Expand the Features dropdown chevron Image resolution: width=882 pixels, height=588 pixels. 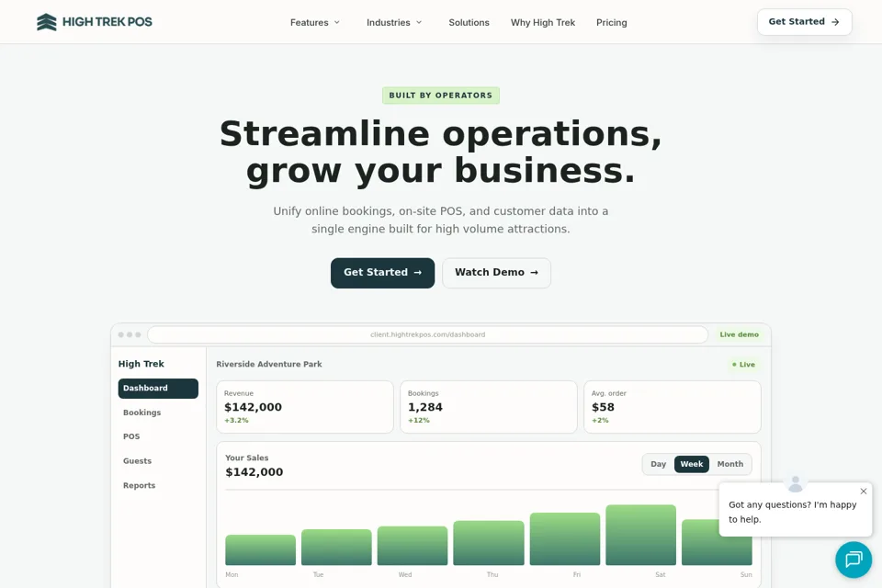337,22
